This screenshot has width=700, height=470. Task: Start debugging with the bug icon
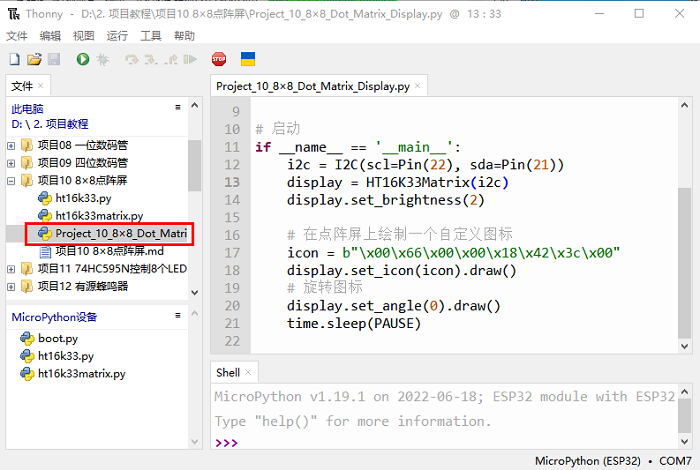(101, 60)
